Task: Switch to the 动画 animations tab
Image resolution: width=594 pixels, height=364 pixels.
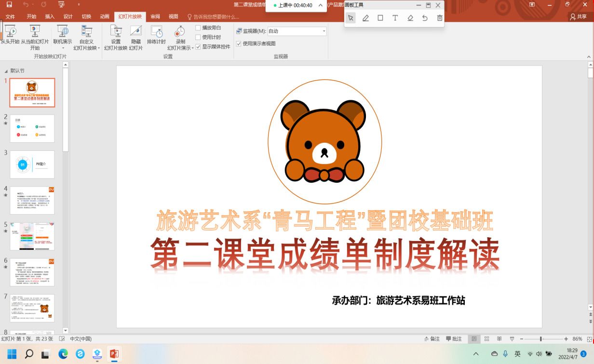Action: pyautogui.click(x=105, y=16)
